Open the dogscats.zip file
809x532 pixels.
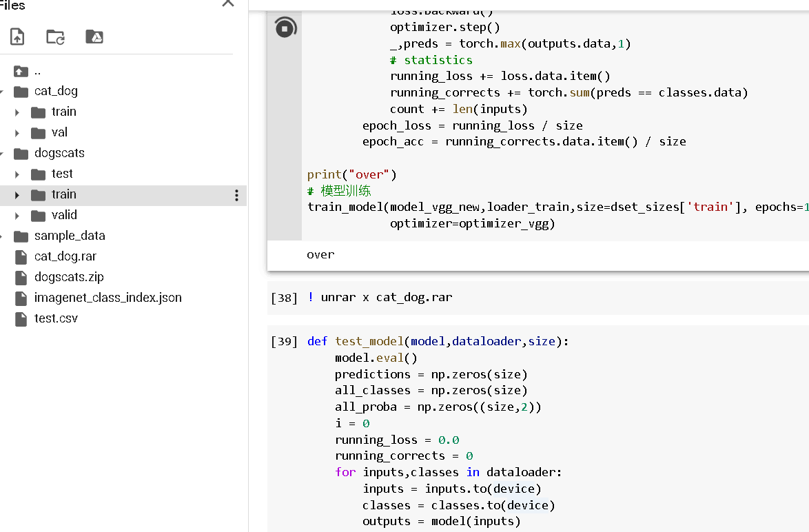69,277
